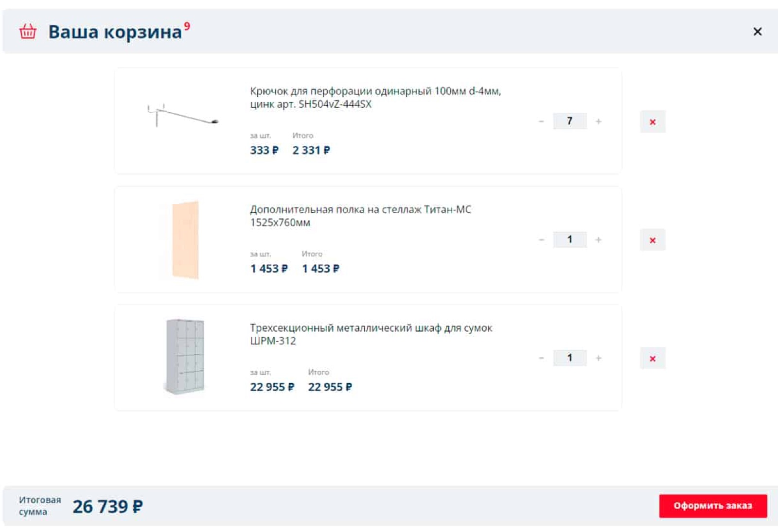
Task: Remove the ШРМ-312 locker item from cart
Action: [x=653, y=359]
